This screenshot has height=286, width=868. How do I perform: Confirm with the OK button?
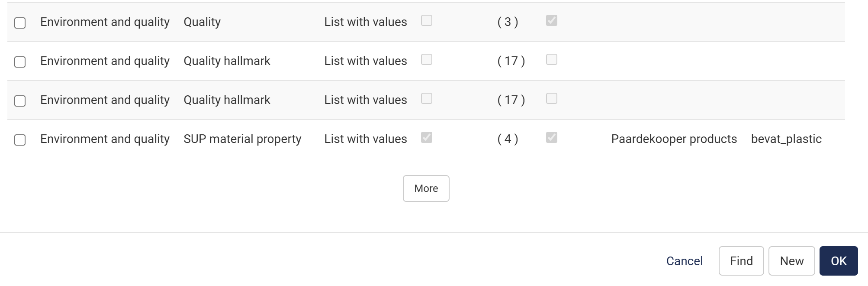click(x=838, y=261)
